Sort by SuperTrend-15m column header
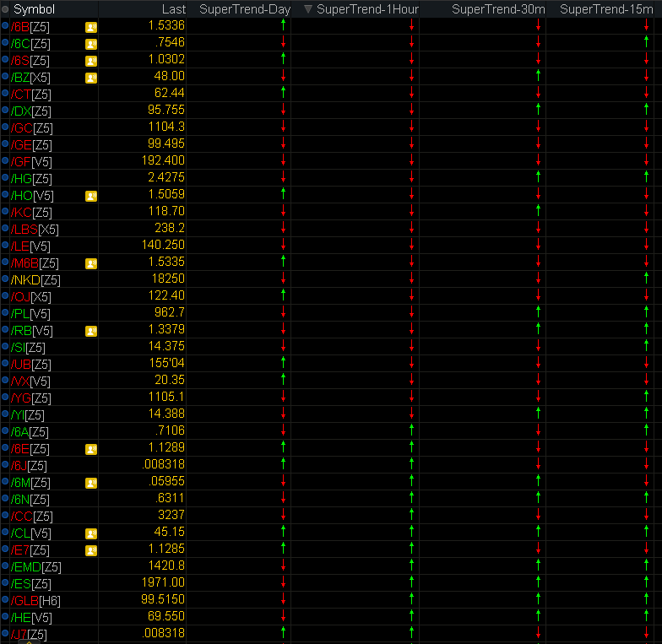Image resolution: width=662 pixels, height=644 pixels. pos(606,9)
